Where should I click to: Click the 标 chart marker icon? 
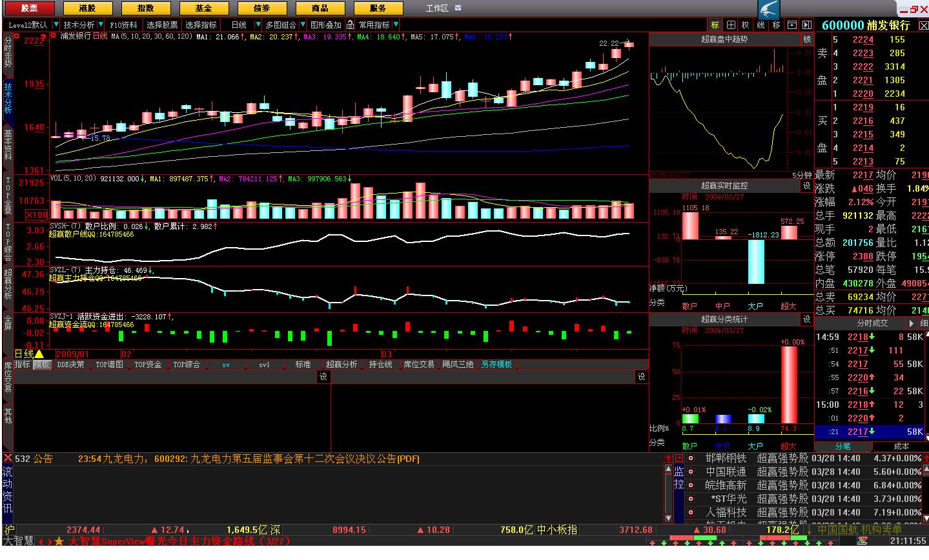pyautogui.click(x=715, y=25)
